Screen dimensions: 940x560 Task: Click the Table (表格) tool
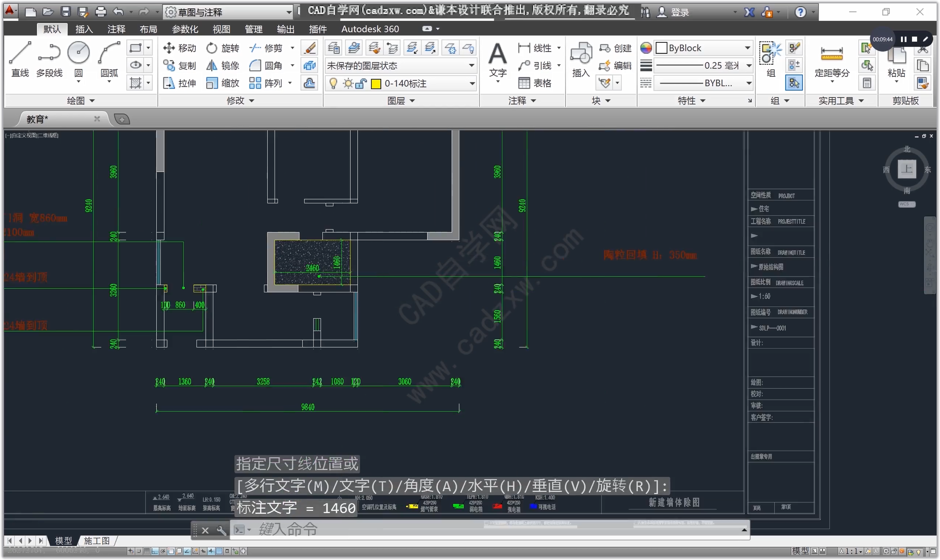(535, 83)
